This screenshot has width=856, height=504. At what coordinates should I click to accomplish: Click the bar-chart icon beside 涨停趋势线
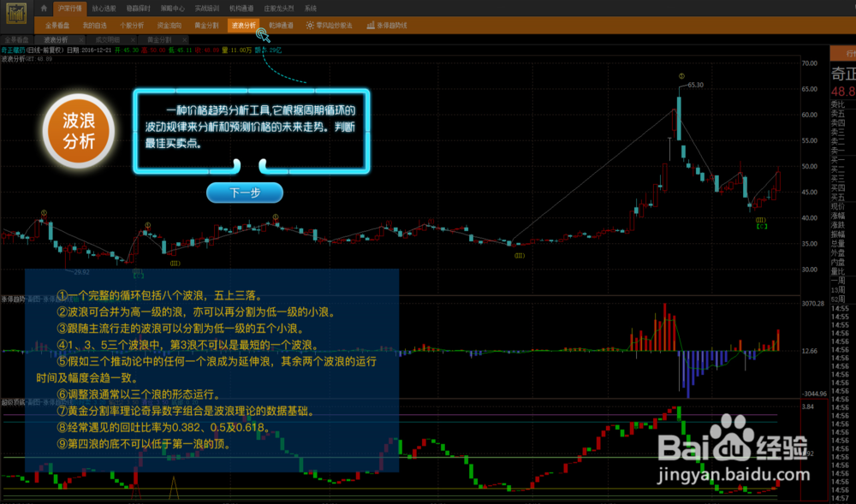pos(371,25)
